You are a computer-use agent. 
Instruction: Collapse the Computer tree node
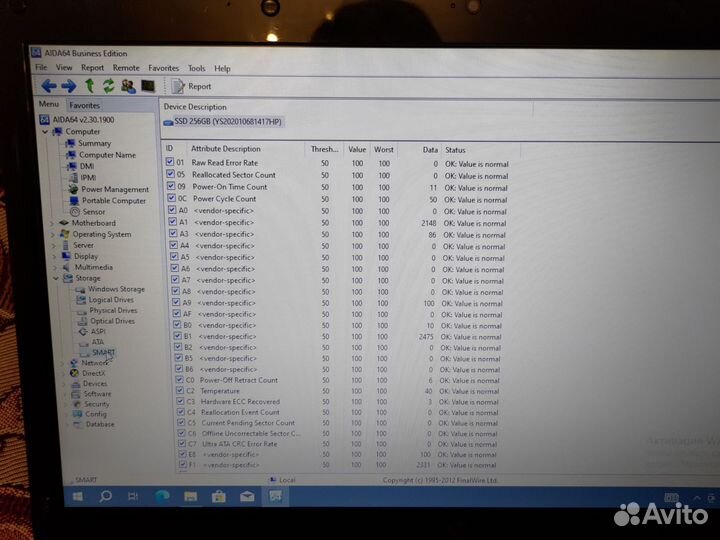point(45,132)
